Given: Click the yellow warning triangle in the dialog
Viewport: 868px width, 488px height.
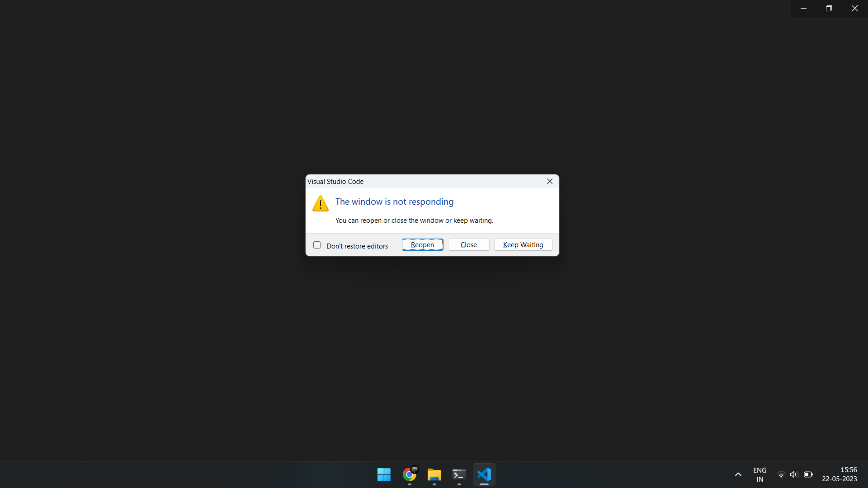Looking at the screenshot, I should pos(320,203).
